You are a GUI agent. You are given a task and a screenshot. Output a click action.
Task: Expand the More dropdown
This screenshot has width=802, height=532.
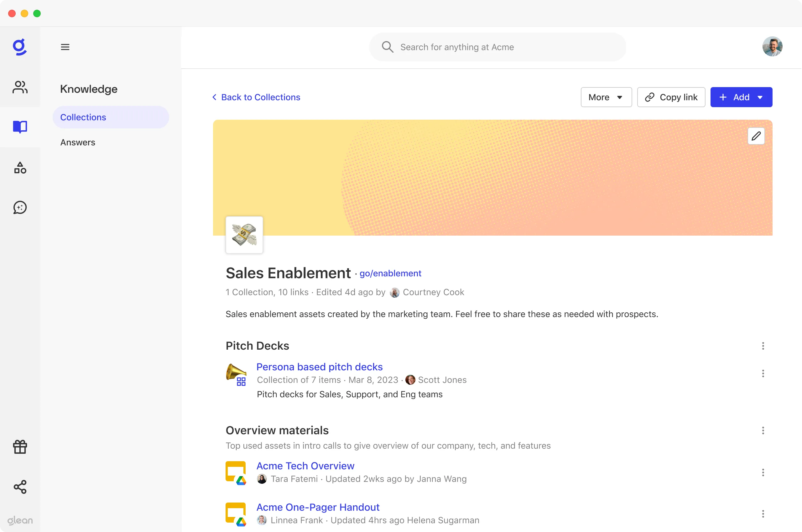point(606,97)
